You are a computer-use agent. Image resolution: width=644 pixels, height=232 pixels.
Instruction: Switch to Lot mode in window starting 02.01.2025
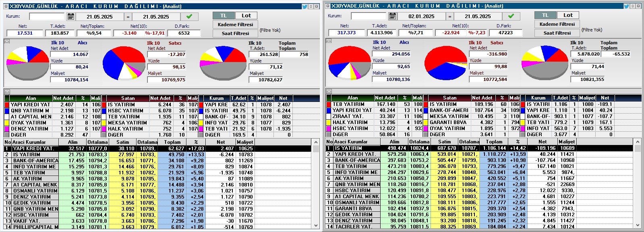pos(568,15)
